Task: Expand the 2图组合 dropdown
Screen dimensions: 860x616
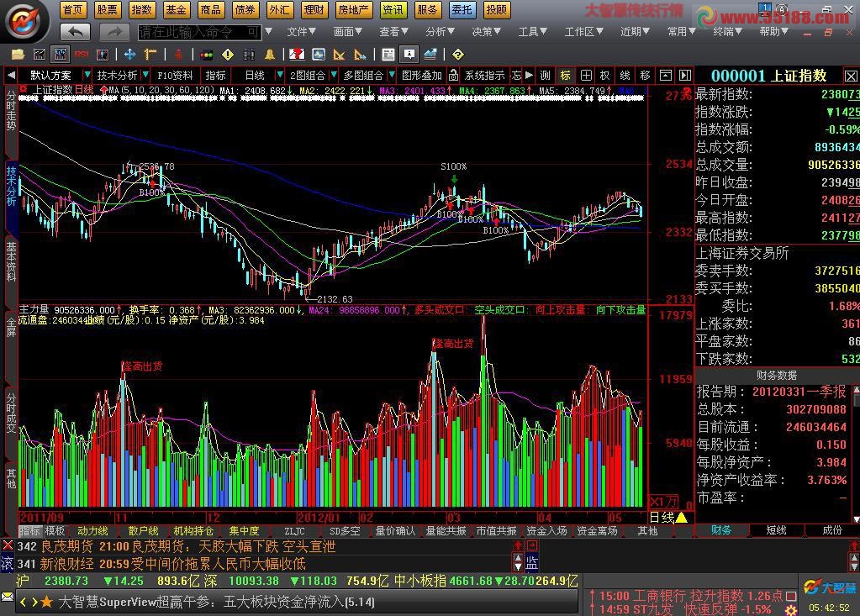Action: click(334, 75)
